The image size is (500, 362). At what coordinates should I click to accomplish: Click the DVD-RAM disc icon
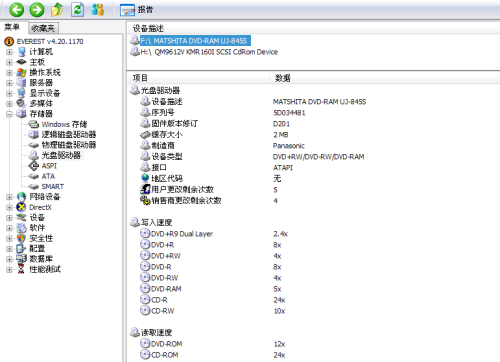(145, 288)
